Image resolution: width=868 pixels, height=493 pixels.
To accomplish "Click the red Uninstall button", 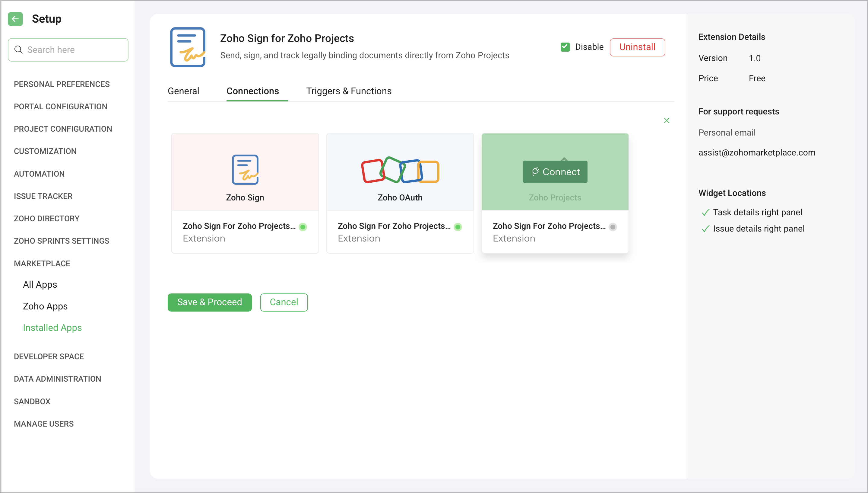I will [637, 47].
